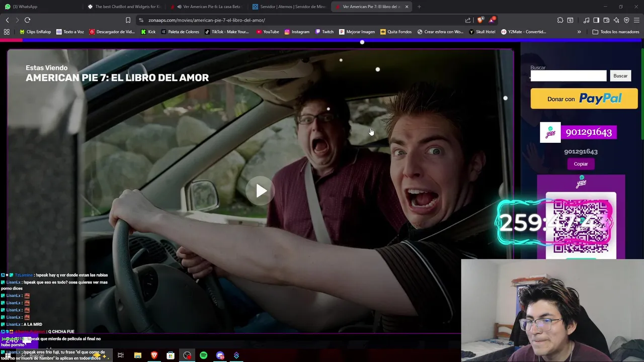Open the apps grid in bookmarks bar

pyautogui.click(x=7, y=32)
